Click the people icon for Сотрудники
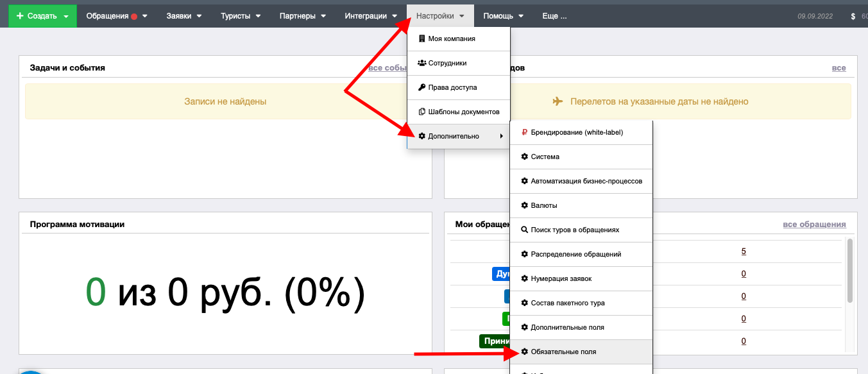Image resolution: width=868 pixels, height=374 pixels. (421, 63)
